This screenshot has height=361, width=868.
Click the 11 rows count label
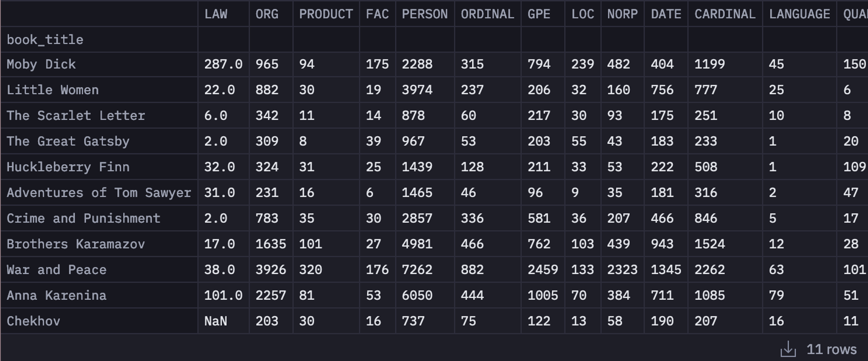[x=832, y=349]
